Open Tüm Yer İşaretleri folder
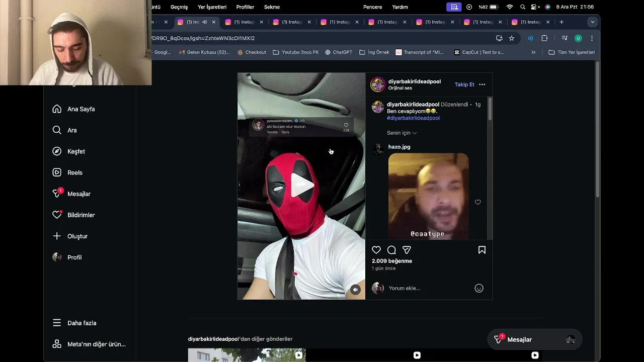 pos(572,52)
